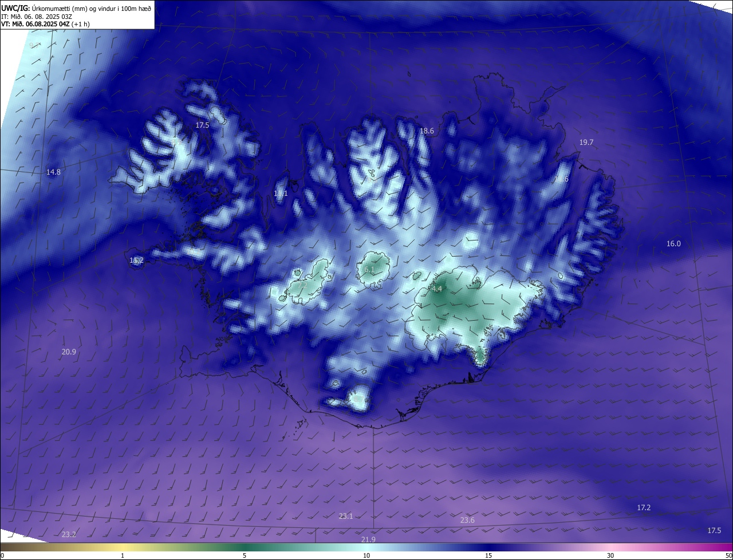Viewport: 733px width, 560px height.
Task: Click the 18.6 value off the north coast
Action: (427, 131)
